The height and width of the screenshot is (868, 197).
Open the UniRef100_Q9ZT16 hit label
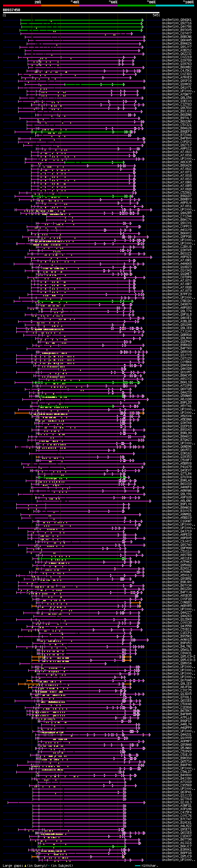coord(177,23)
